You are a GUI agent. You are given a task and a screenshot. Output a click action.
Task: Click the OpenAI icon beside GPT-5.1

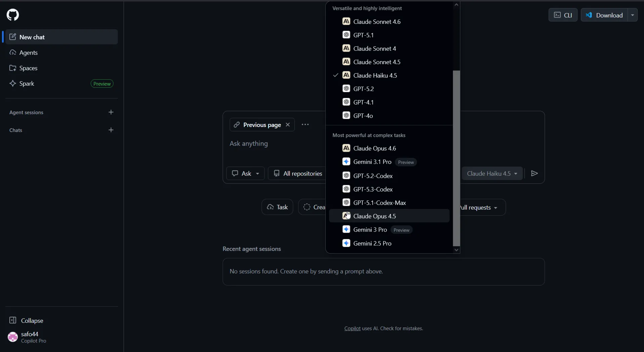tap(346, 35)
